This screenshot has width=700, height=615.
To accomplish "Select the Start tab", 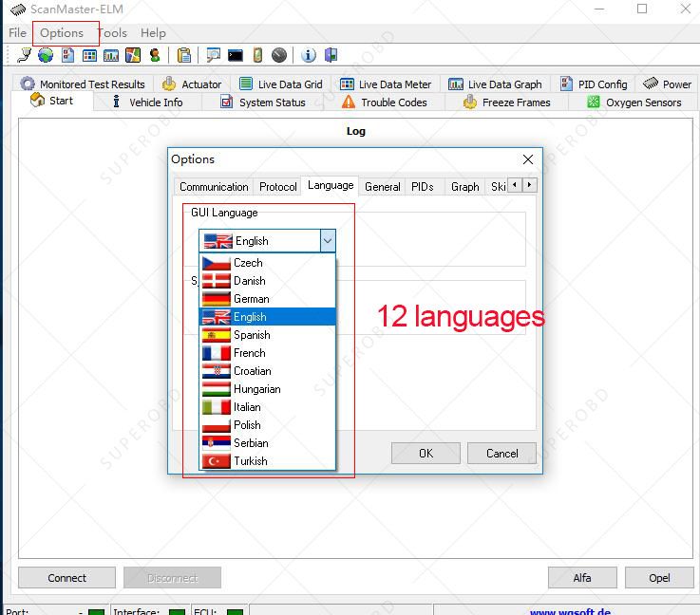I will [x=52, y=101].
